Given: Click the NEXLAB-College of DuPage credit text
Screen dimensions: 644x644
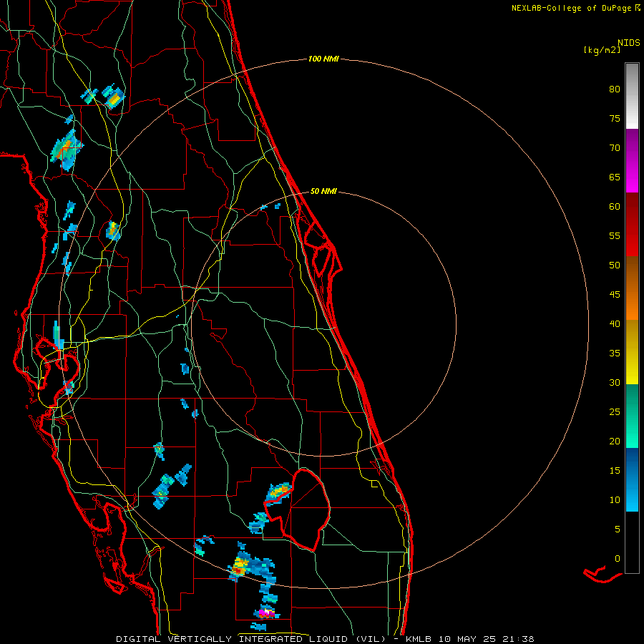Looking at the screenshot, I should pos(572,8).
